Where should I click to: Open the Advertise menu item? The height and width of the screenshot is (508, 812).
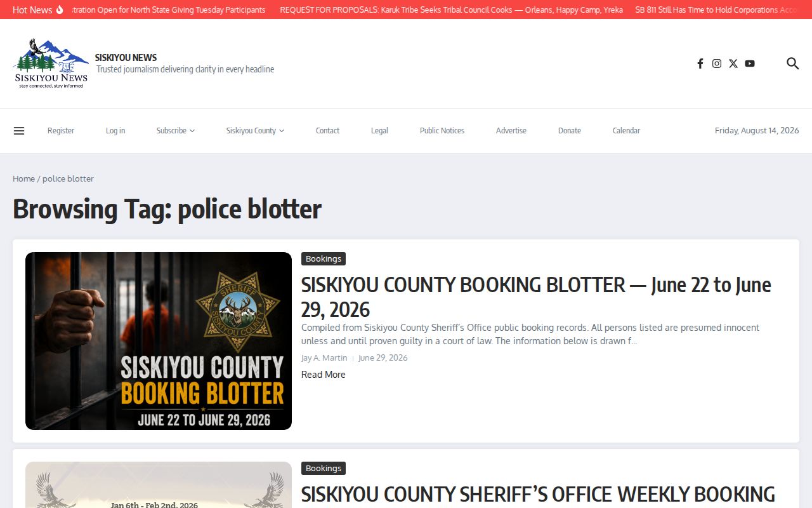click(x=511, y=131)
